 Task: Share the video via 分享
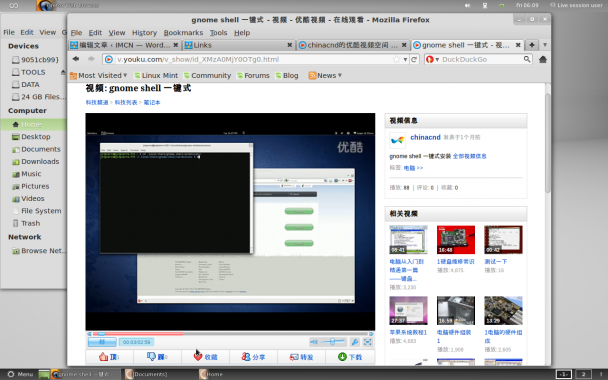[253, 357]
